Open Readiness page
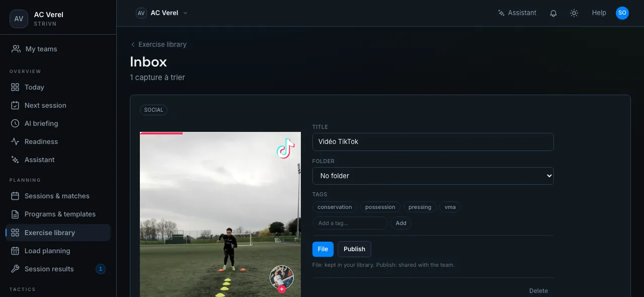The height and width of the screenshot is (297, 644). point(58,141)
